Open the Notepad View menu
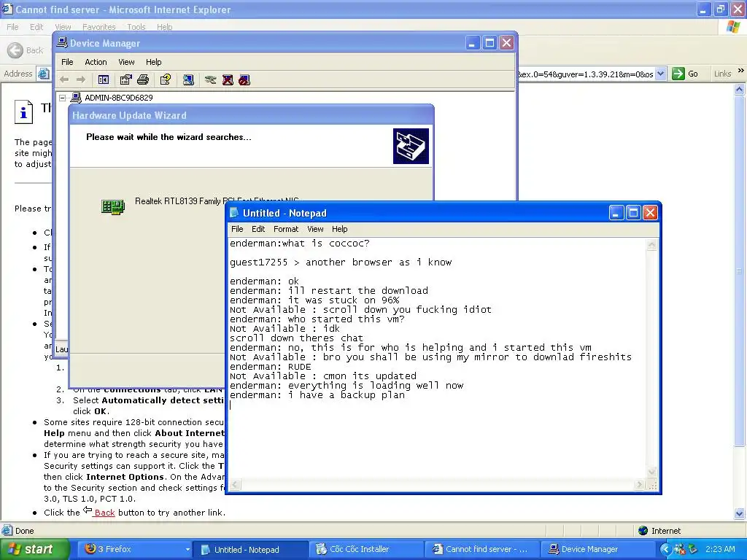This screenshot has width=747, height=560. click(315, 229)
